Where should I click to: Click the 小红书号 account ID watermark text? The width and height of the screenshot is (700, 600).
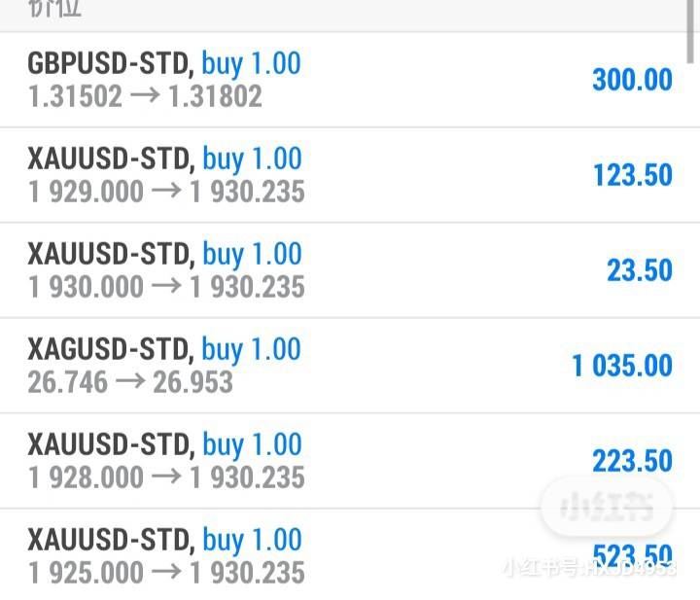point(589,568)
